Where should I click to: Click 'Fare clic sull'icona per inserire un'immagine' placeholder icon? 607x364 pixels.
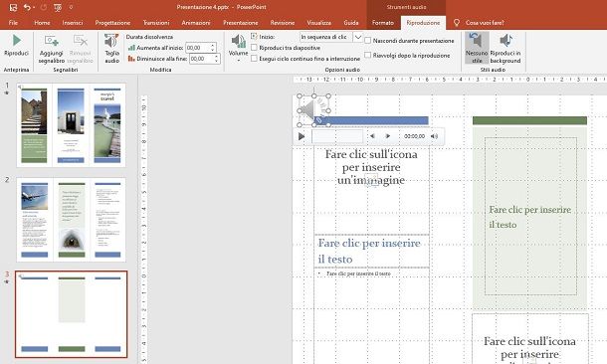pos(371,180)
